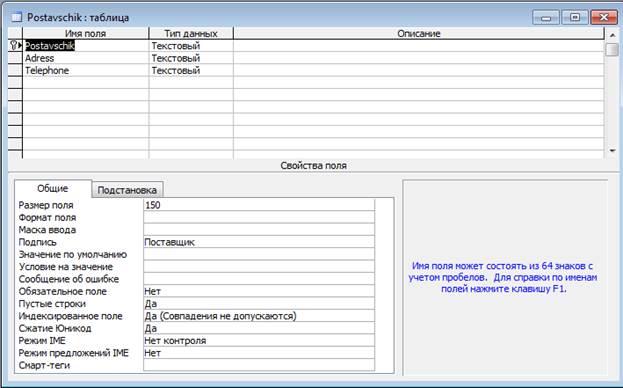Click the Индексированное поле property label
623x388 pixels.
[x=71, y=316]
